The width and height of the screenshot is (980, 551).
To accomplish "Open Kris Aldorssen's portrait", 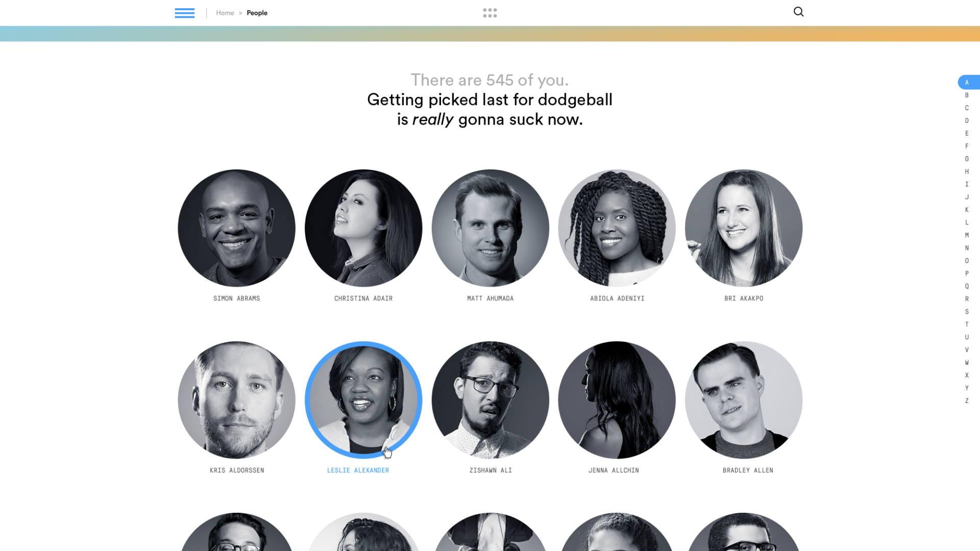I will 236,400.
